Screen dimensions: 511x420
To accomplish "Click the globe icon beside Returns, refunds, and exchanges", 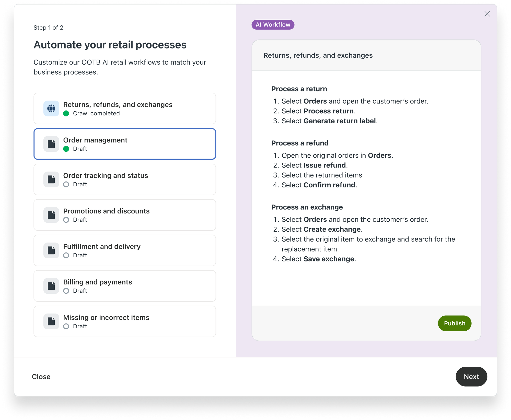I will click(51, 109).
